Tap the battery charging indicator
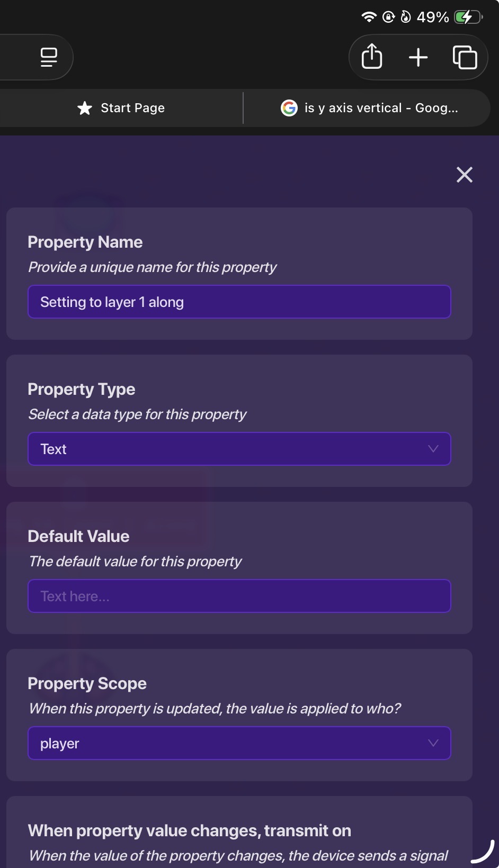499x868 pixels. point(468,17)
